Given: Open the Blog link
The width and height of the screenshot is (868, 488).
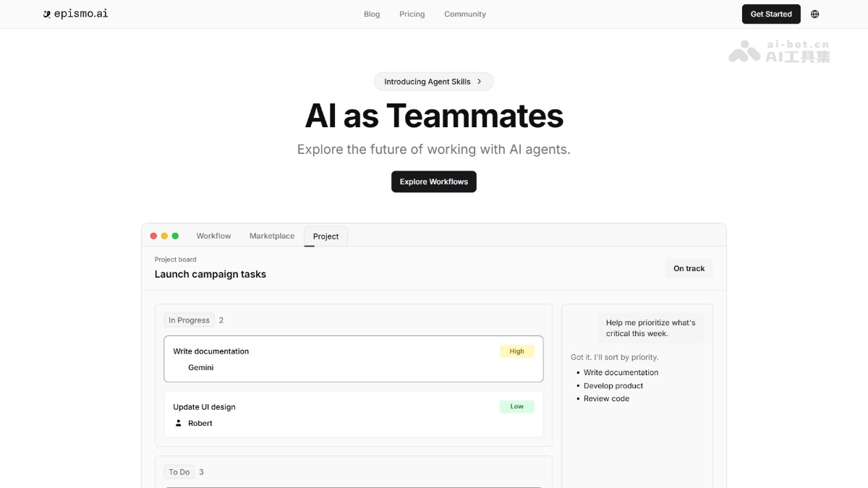Looking at the screenshot, I should (x=372, y=14).
